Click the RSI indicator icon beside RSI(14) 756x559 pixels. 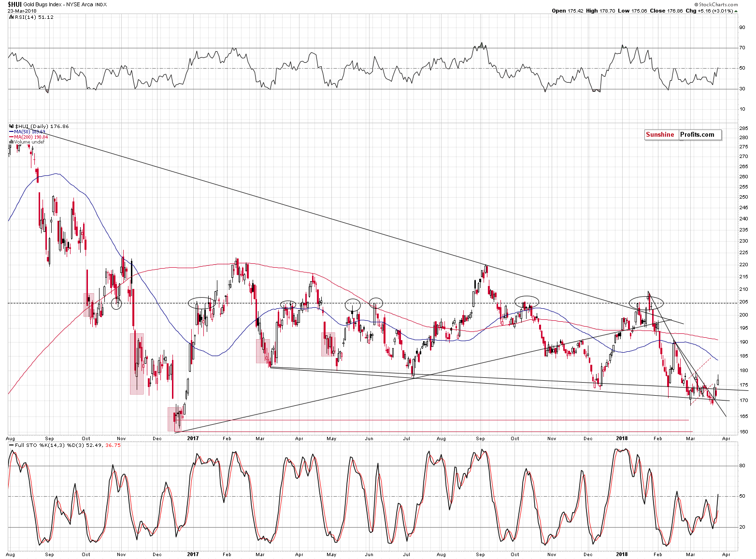point(11,17)
